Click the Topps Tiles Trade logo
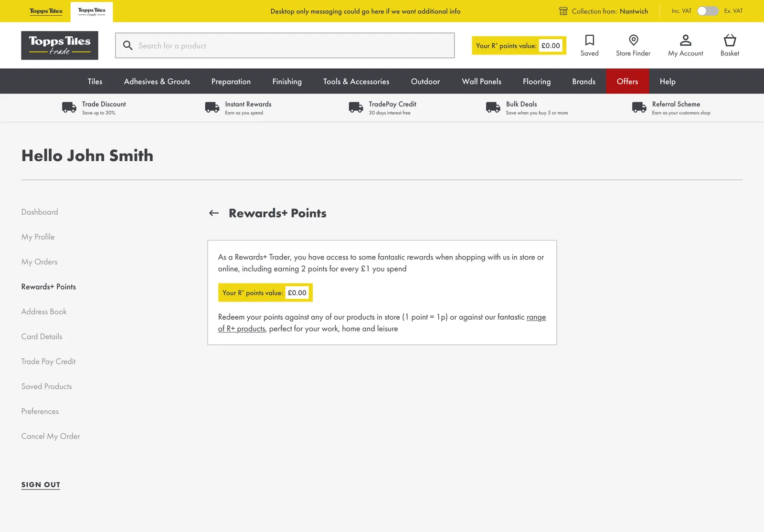Viewport: 764px width, 532px height. pos(60,45)
